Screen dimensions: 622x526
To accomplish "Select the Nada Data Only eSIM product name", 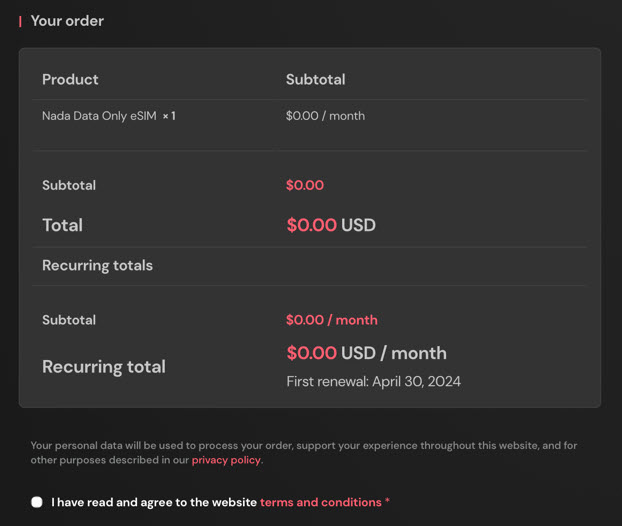I will coord(98,116).
